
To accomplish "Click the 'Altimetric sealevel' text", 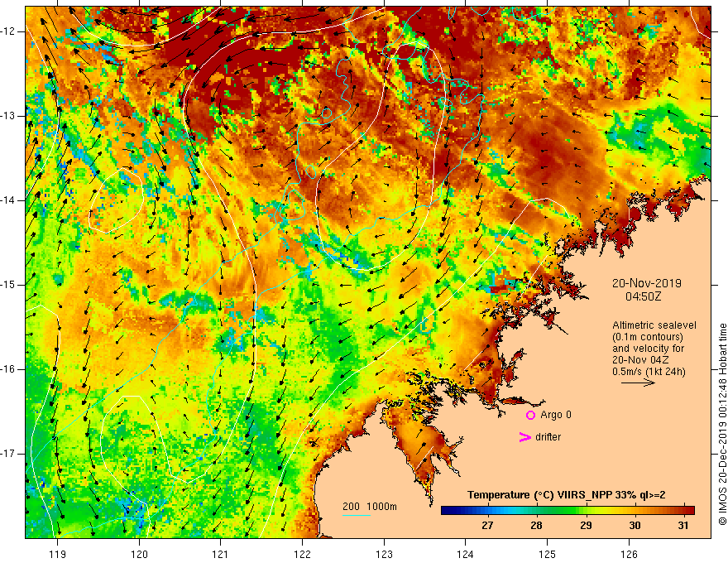I will pos(654,325).
